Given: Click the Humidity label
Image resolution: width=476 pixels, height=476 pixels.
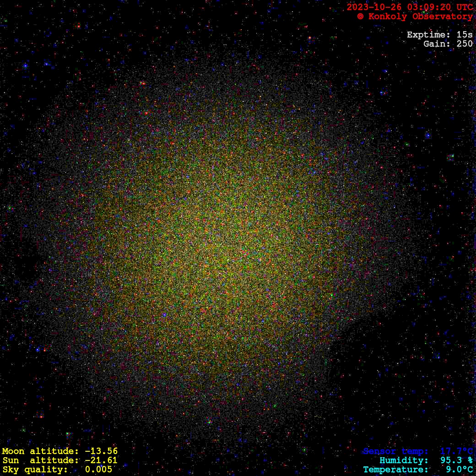Looking at the screenshot, I should (x=404, y=460).
